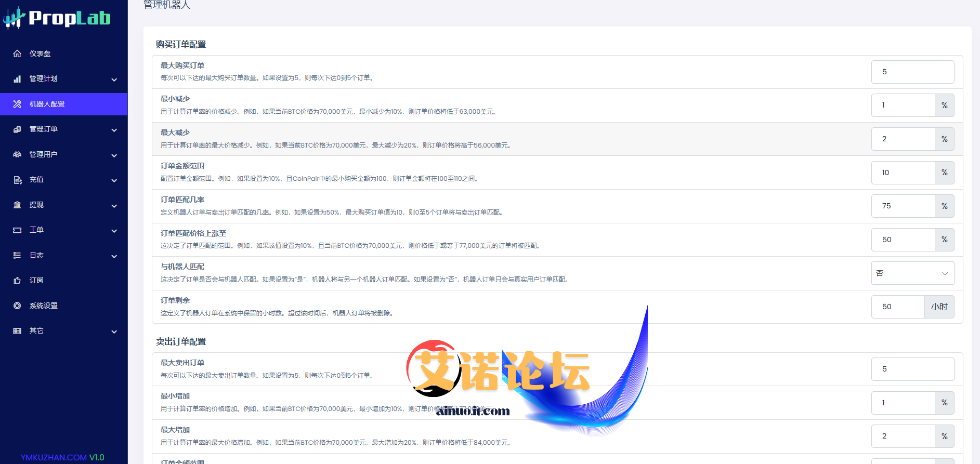Expand the 管理计划 submenu chevron
Image resolution: width=980 pixels, height=464 pixels.
click(114, 79)
